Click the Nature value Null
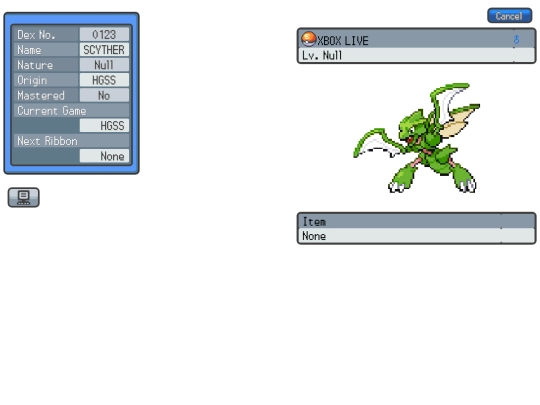The height and width of the screenshot is (405, 540). [104, 65]
